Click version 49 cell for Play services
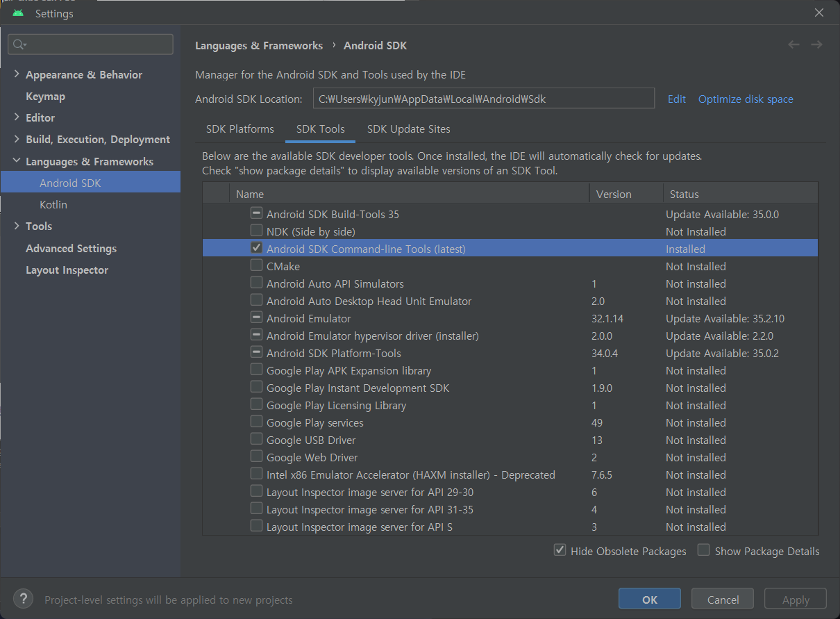Screen dimensions: 840x619 [x=597, y=422]
